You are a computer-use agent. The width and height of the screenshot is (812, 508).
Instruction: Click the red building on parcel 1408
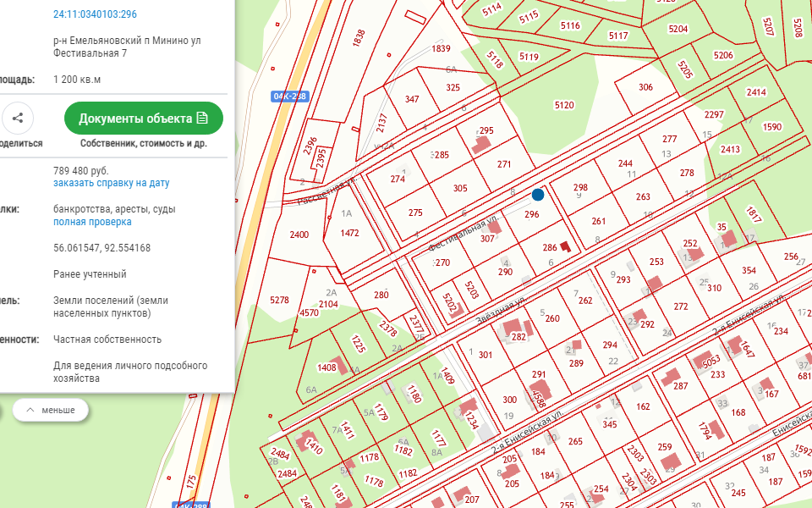pyautogui.click(x=343, y=367)
